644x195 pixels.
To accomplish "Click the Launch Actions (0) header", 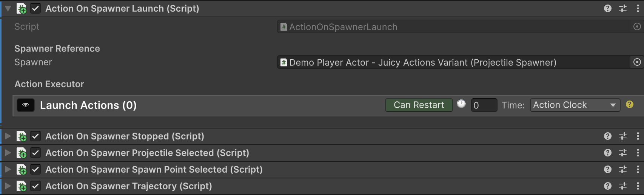I will (x=88, y=105).
